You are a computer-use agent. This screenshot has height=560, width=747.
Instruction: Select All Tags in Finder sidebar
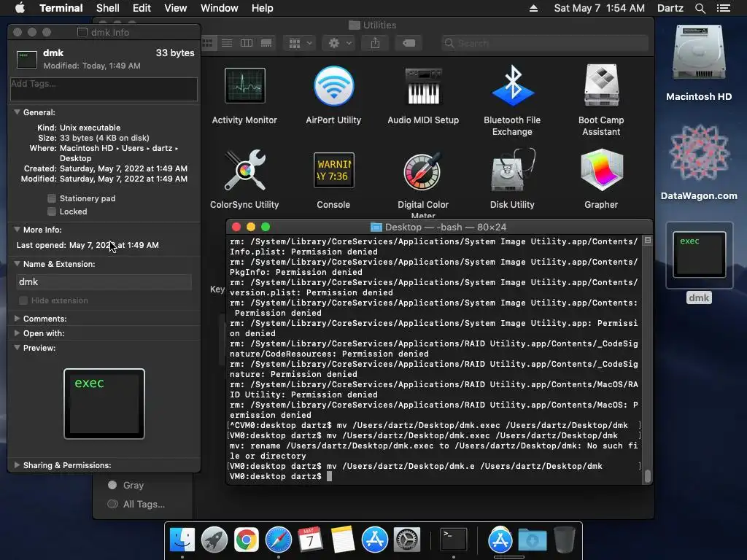[136, 505]
